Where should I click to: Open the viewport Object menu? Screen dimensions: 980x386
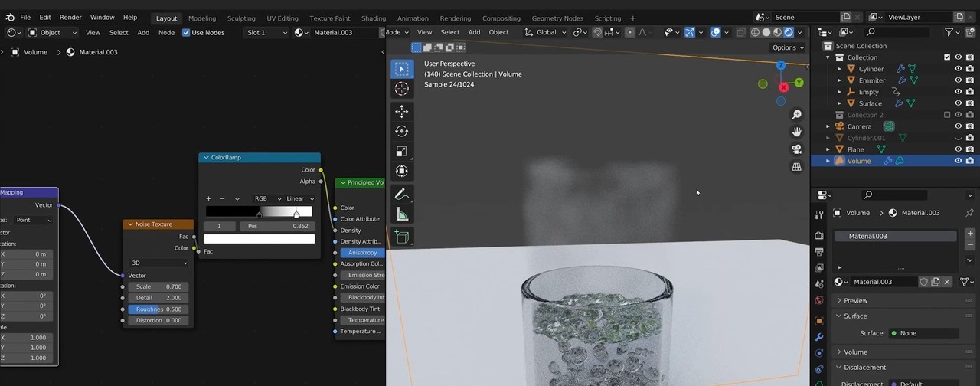pos(498,32)
